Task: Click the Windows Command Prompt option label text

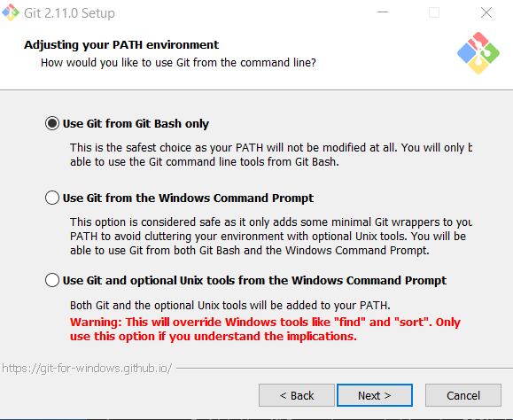Action: pyautogui.click(x=188, y=198)
